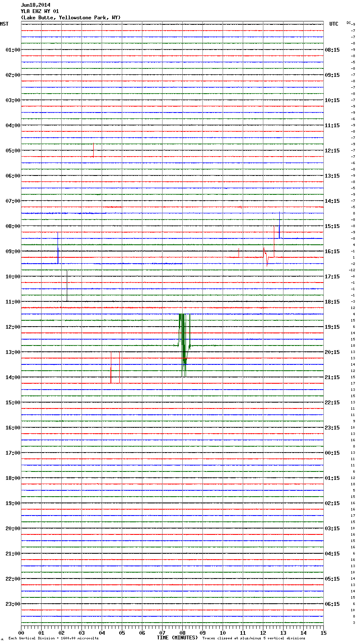Select the 05:00 MST time label
Viewport: 357px width, 644px height.
click(x=13, y=151)
